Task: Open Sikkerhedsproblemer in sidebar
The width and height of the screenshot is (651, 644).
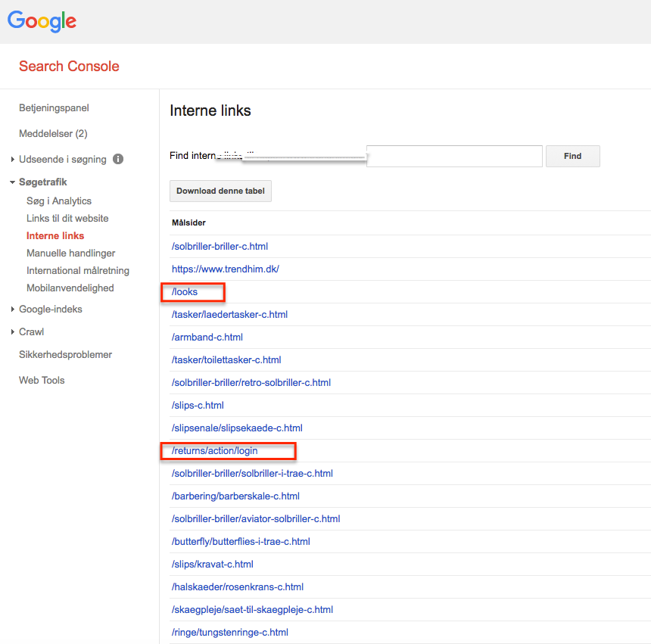Action: (65, 355)
